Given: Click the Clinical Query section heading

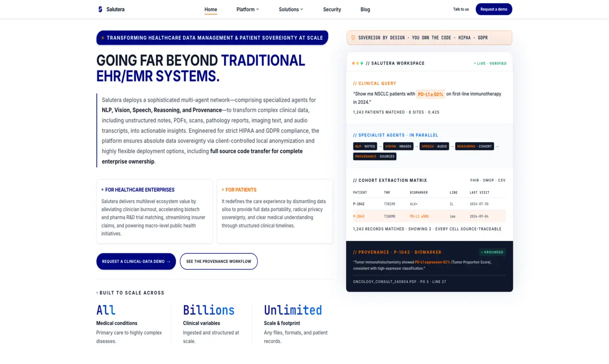Looking at the screenshot, I should tap(375, 83).
